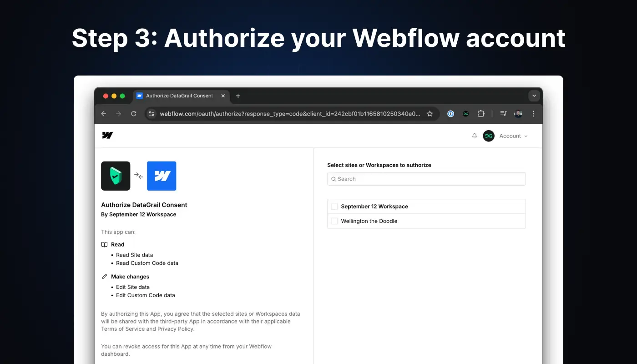
Task: Open the site information icon in address bar
Action: [x=152, y=114]
